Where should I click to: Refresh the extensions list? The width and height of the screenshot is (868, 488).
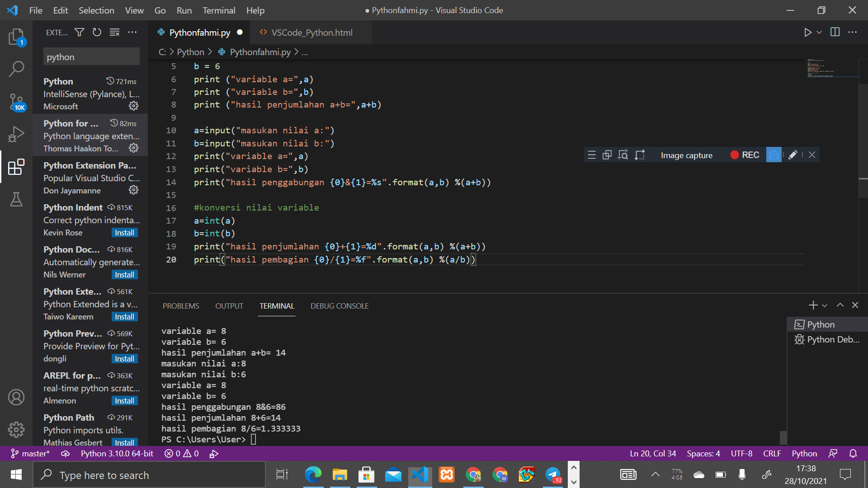pos(97,32)
